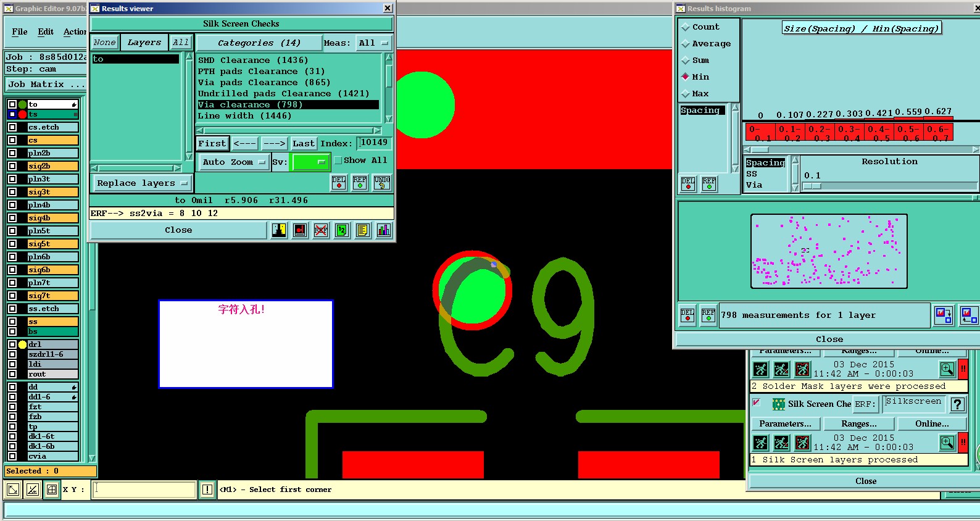This screenshot has height=521, width=980.
Task: Click magnifier results icon in Silk Screen row
Action: point(947,443)
